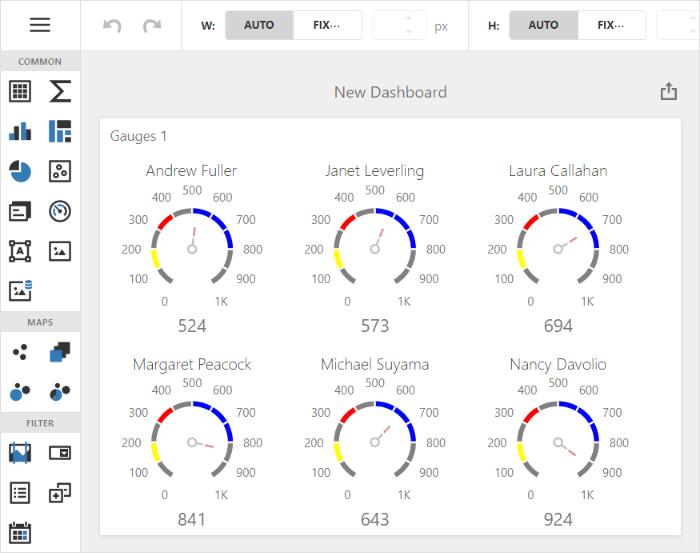Select the Andrew Fuller gauge
Screen dimensions: 700x553
pyautogui.click(x=192, y=249)
